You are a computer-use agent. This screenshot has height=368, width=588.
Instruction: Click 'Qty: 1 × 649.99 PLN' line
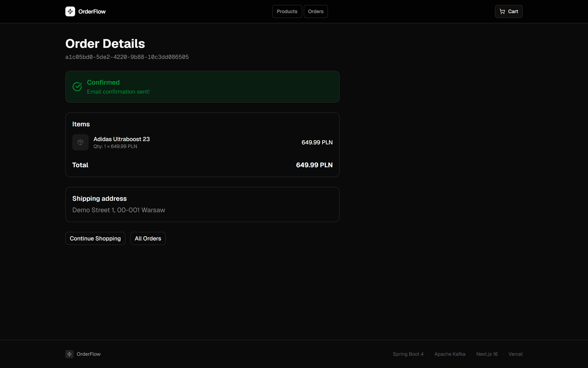115,146
